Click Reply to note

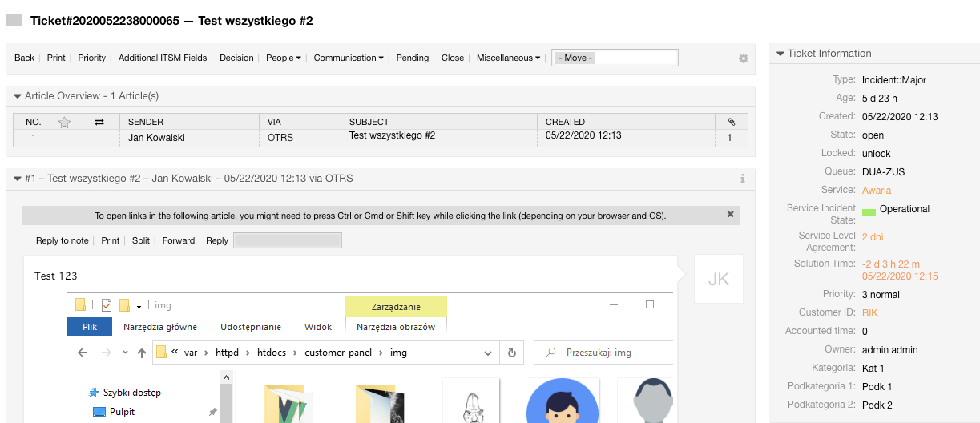(63, 240)
